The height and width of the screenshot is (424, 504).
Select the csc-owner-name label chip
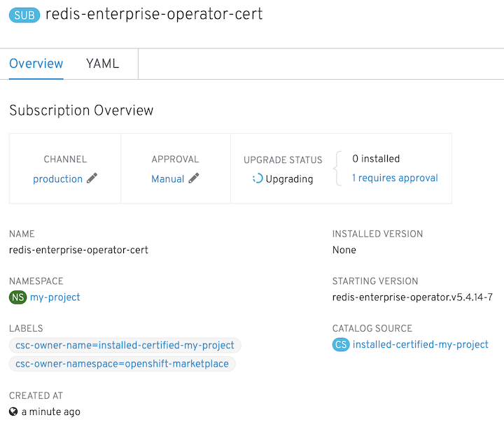[125, 345]
